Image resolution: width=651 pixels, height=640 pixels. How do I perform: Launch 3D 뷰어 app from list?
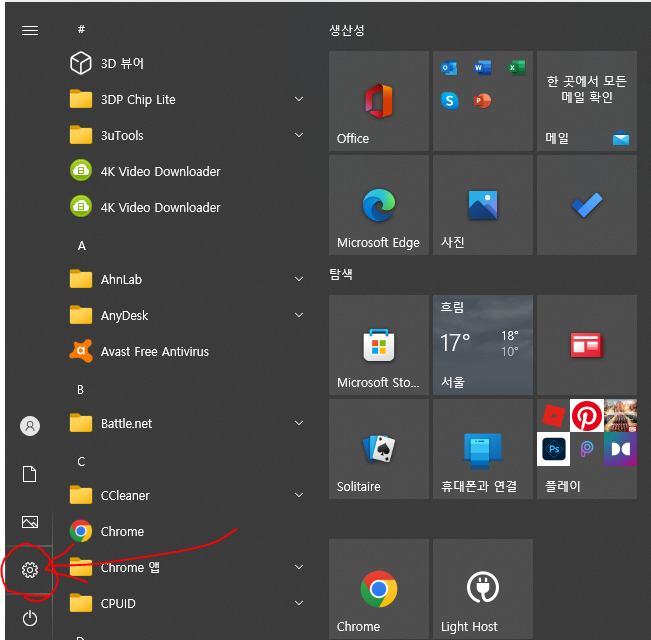[x=107, y=64]
